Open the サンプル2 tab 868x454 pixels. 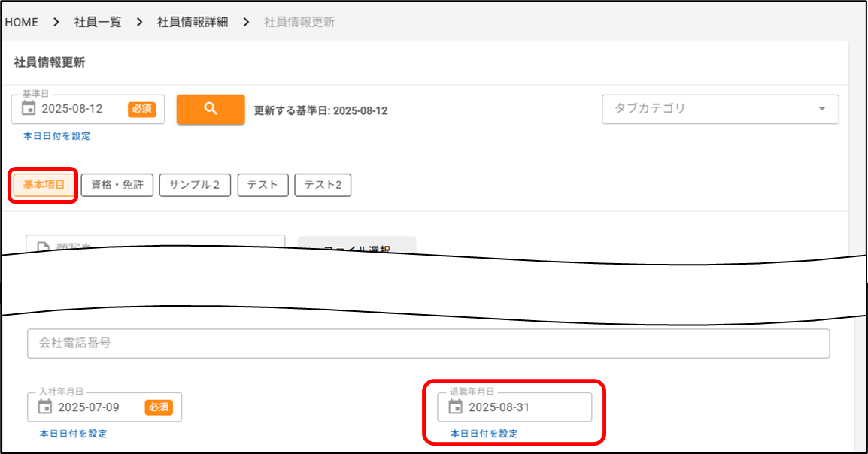click(195, 185)
